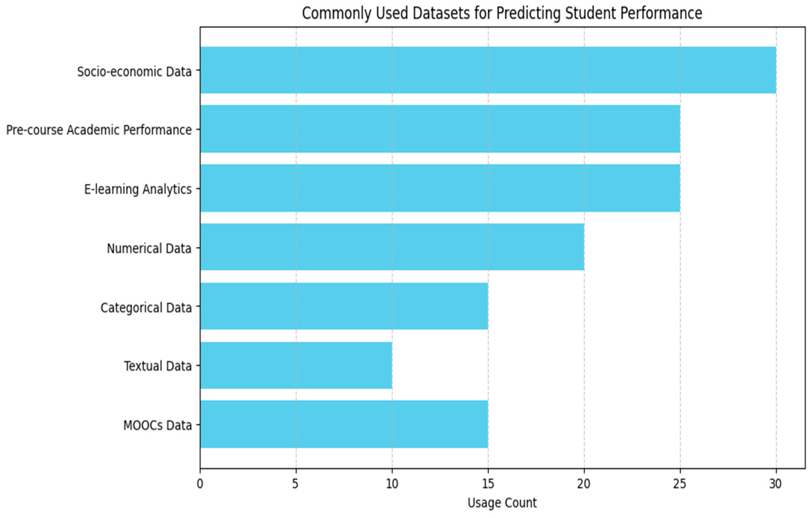Click the E-learning Analytics bar
This screenshot has height=518, width=812.
pos(440,188)
